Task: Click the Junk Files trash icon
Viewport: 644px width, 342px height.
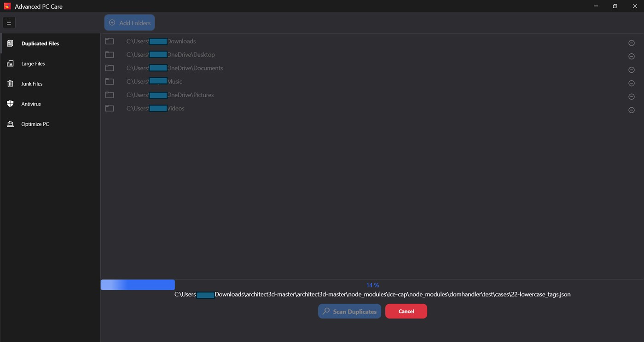Action: pos(10,83)
